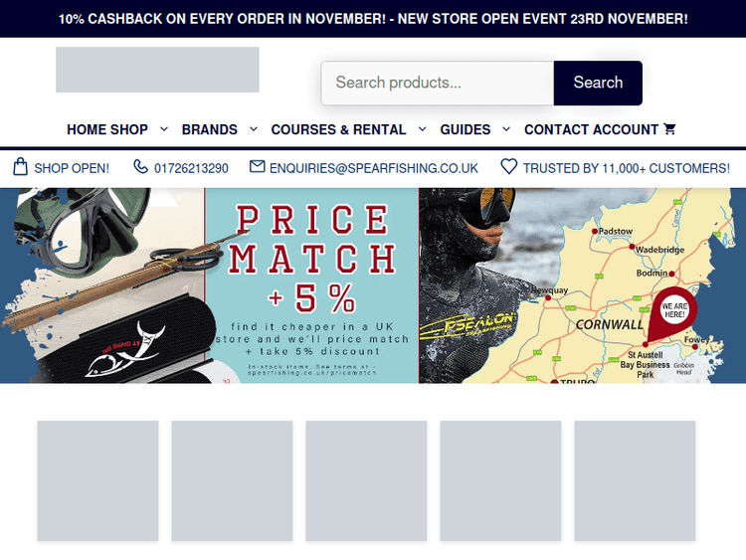Focus the Search products input field
The width and height of the screenshot is (746, 560).
tap(438, 83)
